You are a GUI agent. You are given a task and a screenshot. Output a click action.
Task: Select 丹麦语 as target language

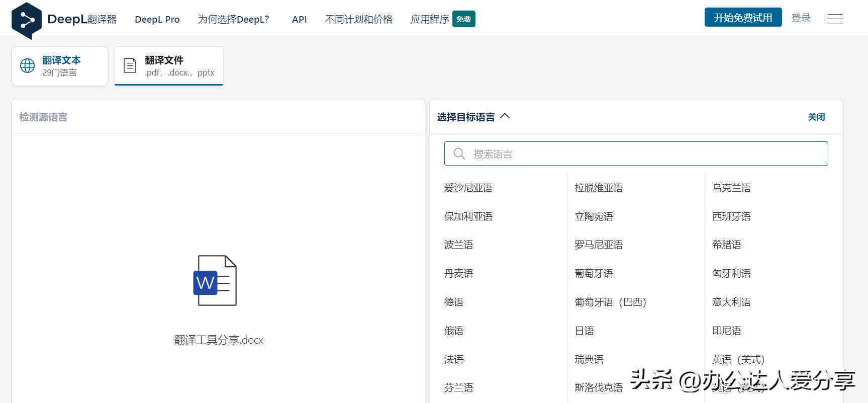click(458, 273)
